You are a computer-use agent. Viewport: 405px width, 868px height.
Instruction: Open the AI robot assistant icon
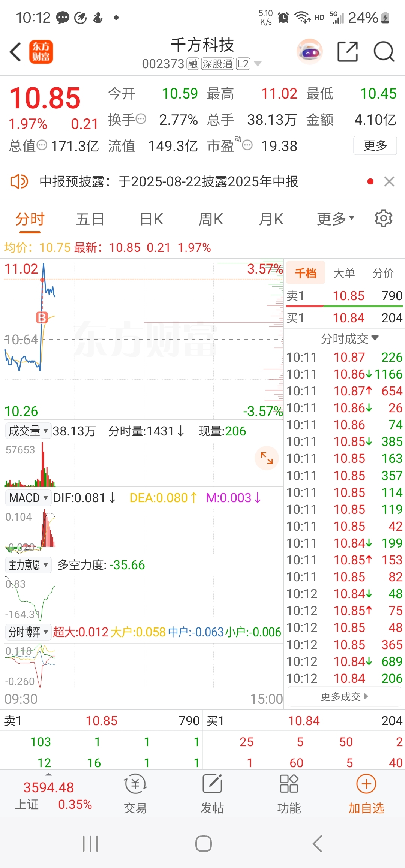[x=310, y=52]
